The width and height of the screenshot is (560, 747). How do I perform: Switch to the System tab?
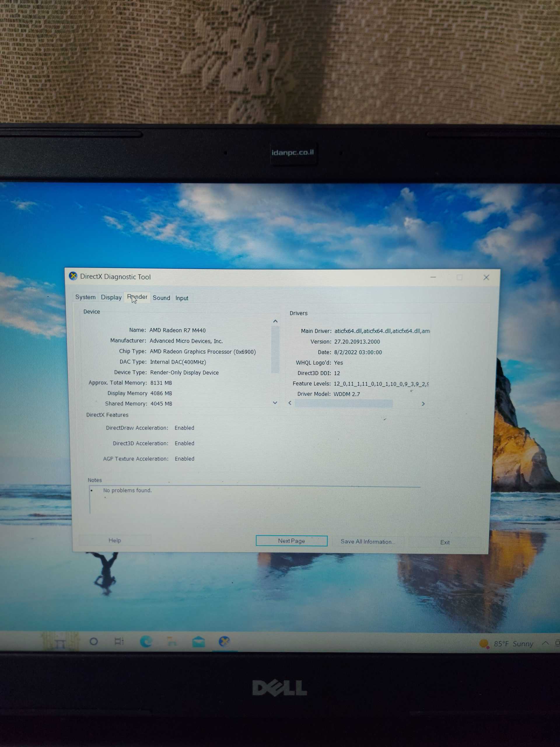coord(85,297)
